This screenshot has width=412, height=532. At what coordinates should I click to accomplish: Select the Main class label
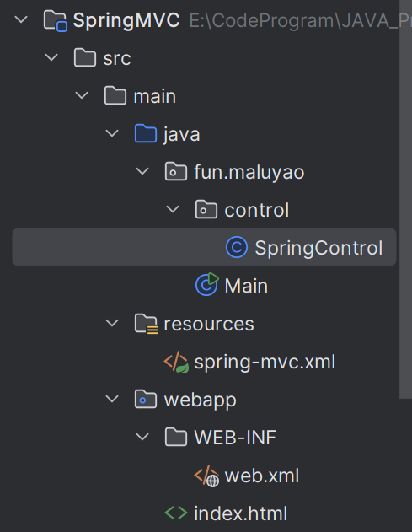(x=246, y=286)
